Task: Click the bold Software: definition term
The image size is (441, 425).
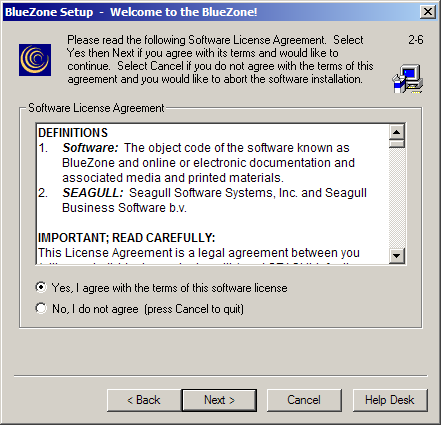Action: [90, 148]
